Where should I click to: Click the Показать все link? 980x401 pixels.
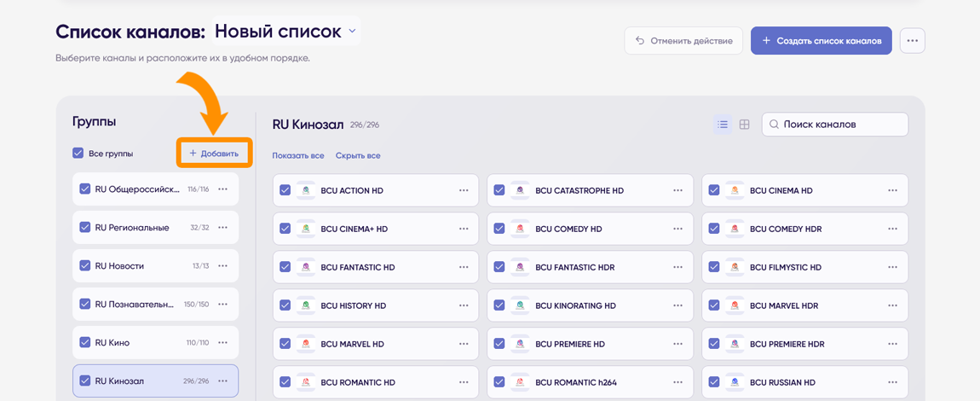[x=298, y=156]
